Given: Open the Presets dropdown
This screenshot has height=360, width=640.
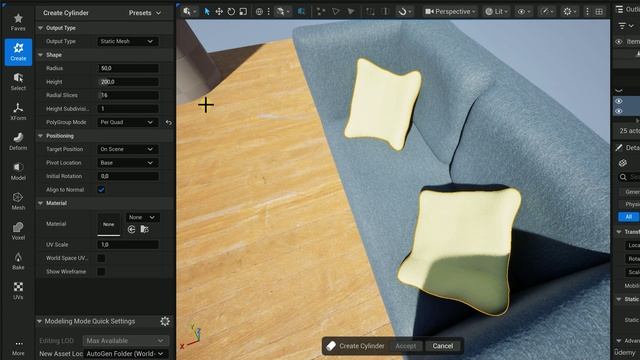Looking at the screenshot, I should click(145, 13).
